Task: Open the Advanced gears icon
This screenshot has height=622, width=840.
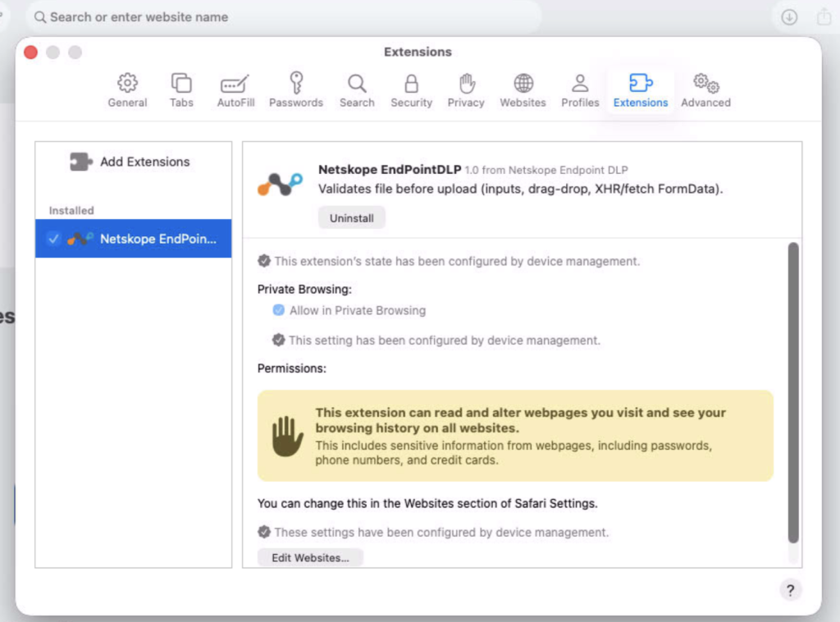Action: pos(706,83)
